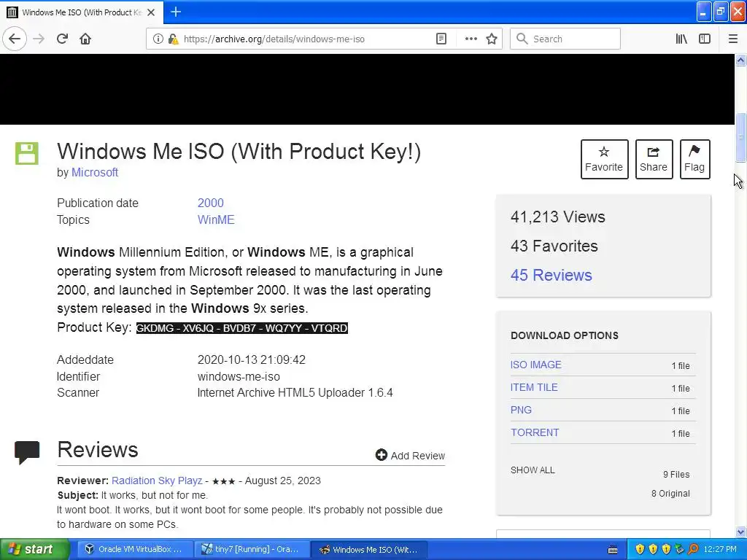Open the Windows Start menu

(34, 550)
